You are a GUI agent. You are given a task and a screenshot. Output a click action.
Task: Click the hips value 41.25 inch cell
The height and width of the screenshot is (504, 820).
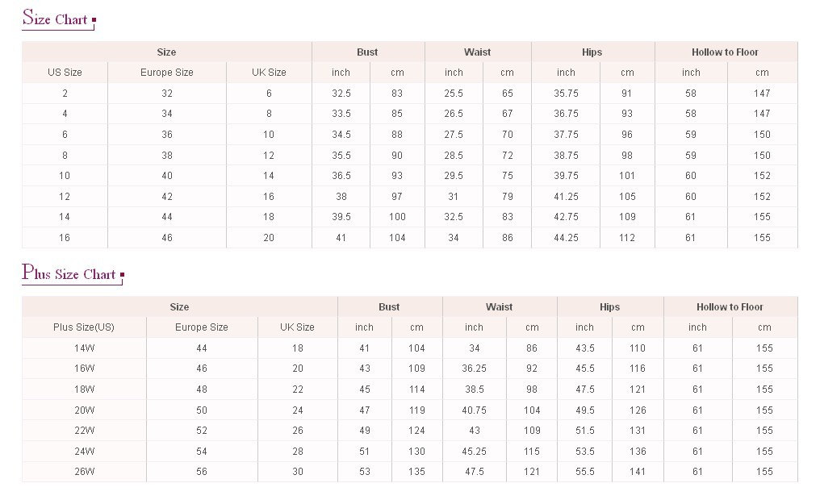pos(566,197)
